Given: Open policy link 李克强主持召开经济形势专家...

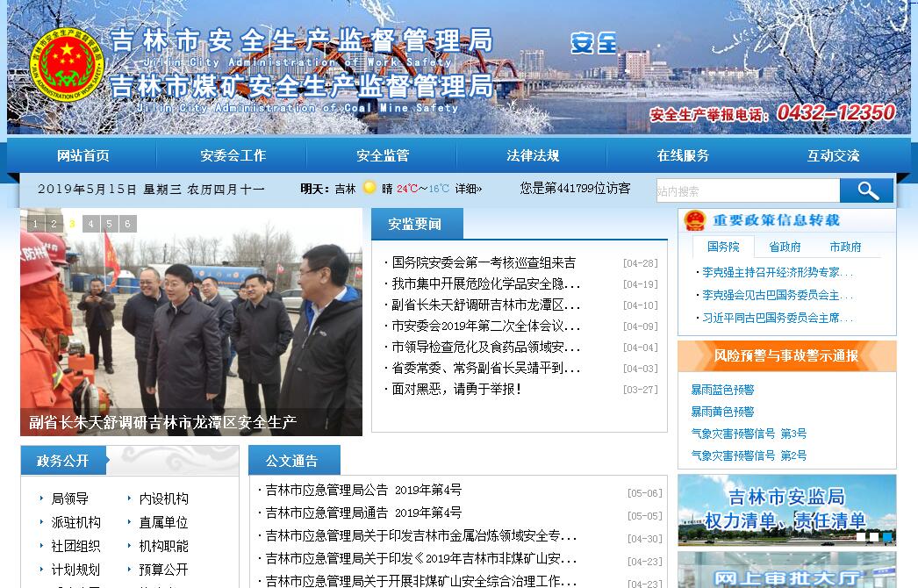Looking at the screenshot, I should click(x=778, y=272).
